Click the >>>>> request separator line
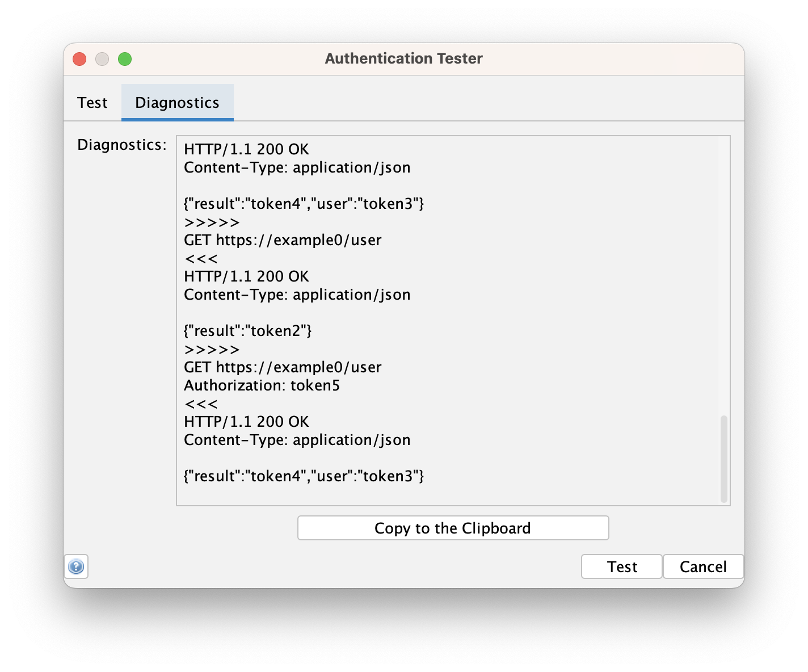 coord(212,222)
